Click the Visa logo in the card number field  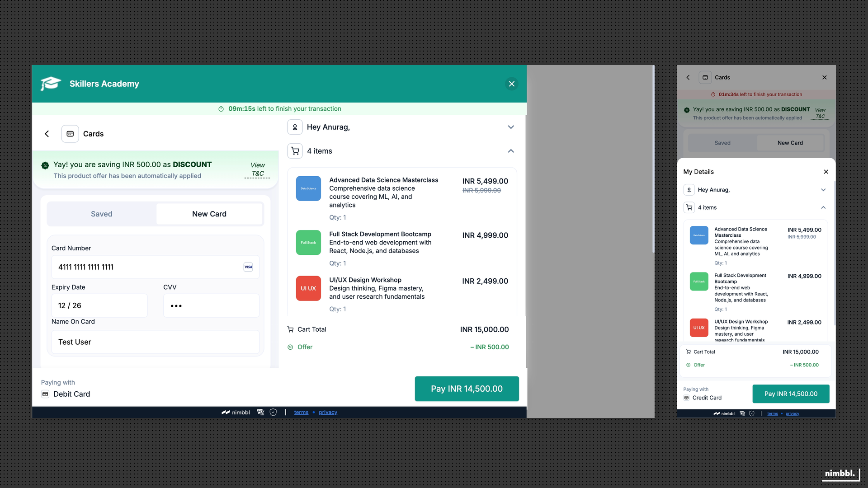[x=248, y=267]
